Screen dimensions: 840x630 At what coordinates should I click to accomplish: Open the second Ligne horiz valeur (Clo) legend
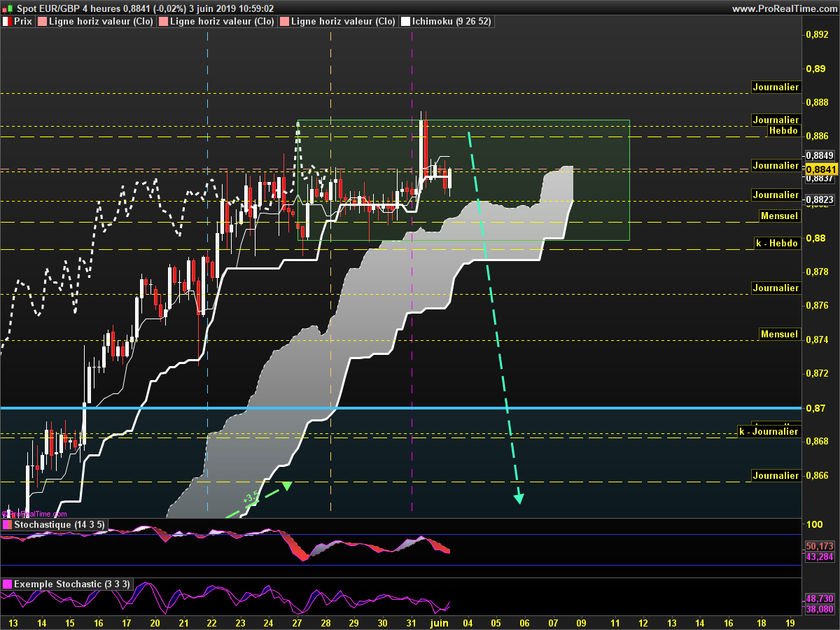(222, 22)
